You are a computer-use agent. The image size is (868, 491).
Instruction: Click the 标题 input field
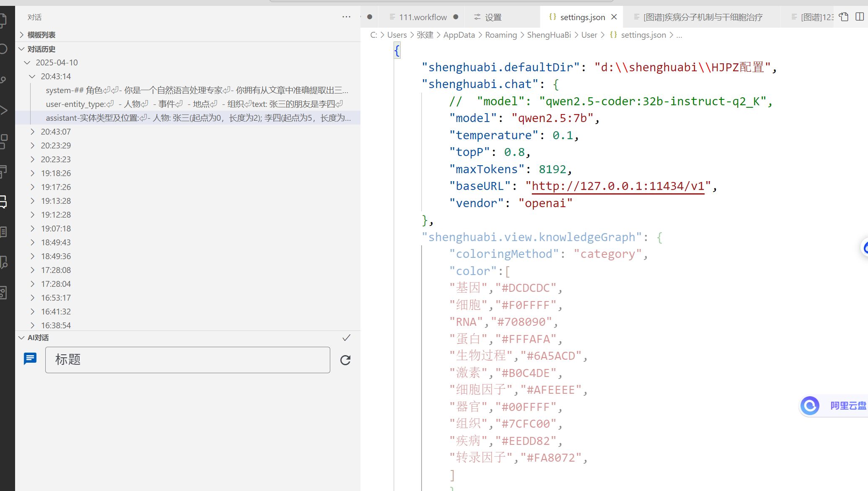coord(187,360)
